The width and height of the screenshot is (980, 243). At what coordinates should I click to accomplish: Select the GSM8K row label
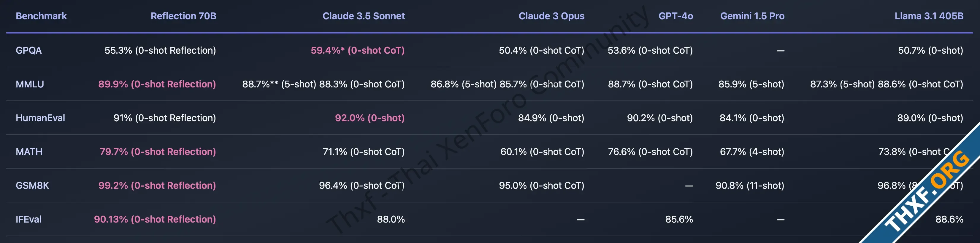32,185
